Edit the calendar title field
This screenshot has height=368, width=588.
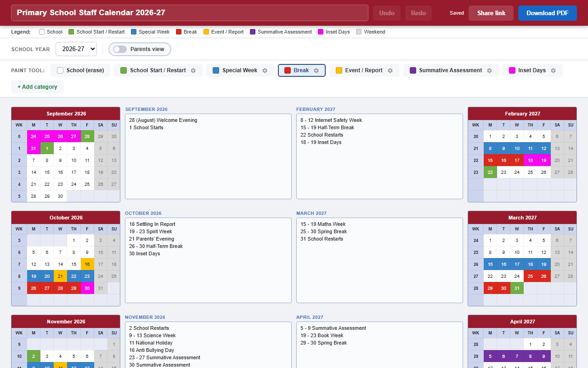(190, 13)
